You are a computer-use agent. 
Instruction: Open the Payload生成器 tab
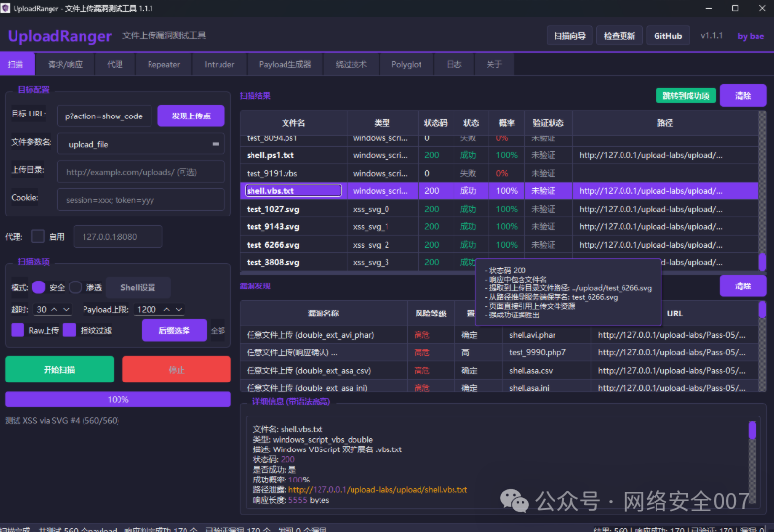pos(285,64)
